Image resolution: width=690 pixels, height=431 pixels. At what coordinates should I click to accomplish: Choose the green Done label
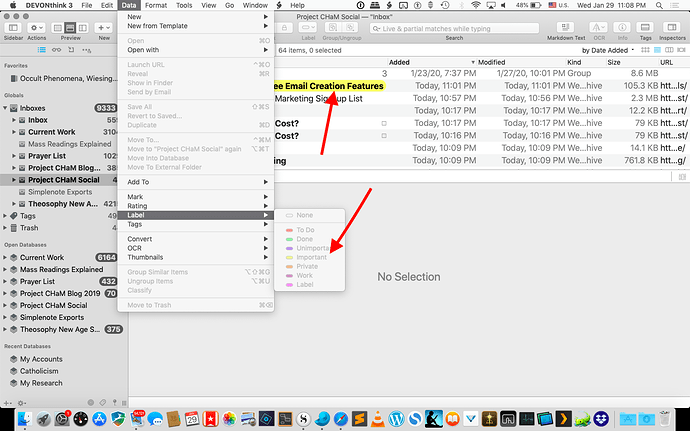tap(309, 239)
